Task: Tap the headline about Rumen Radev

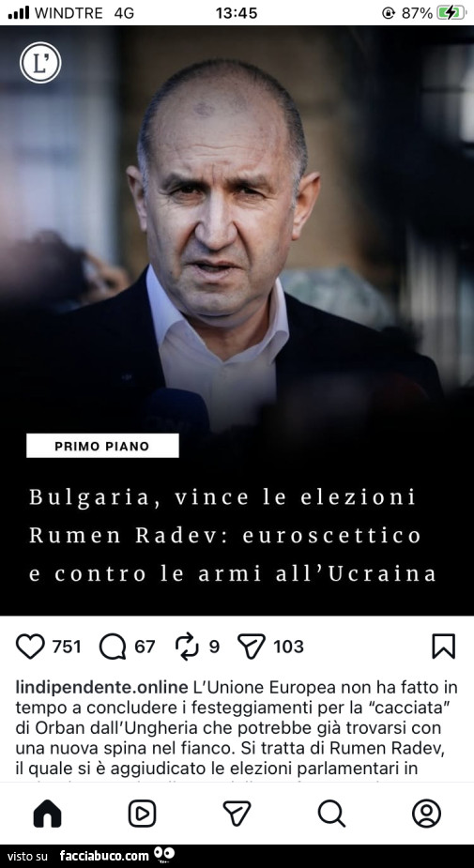Action: [233, 535]
